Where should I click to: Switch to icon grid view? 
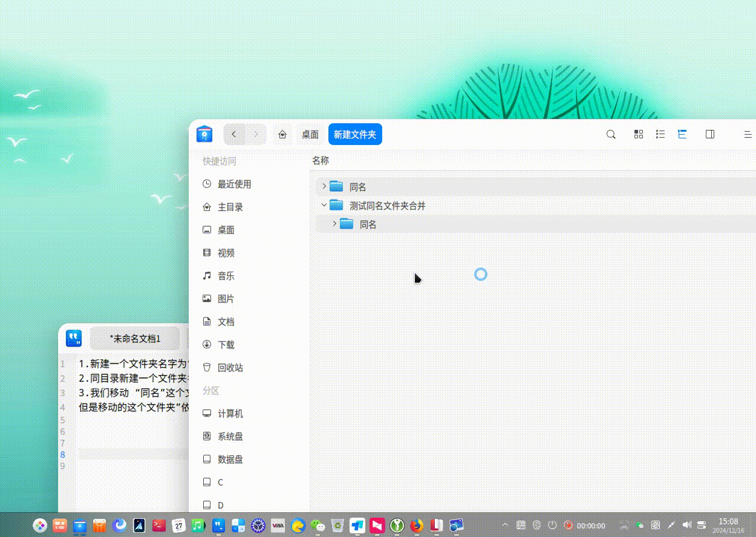(638, 134)
